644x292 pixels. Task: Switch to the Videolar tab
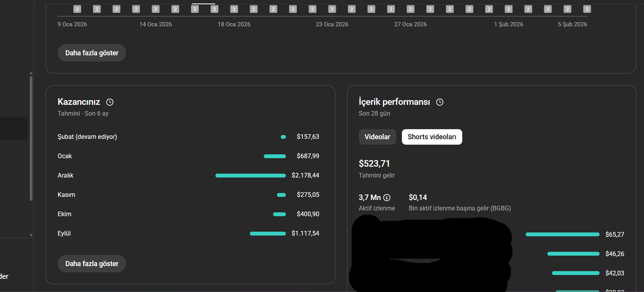pyautogui.click(x=377, y=137)
